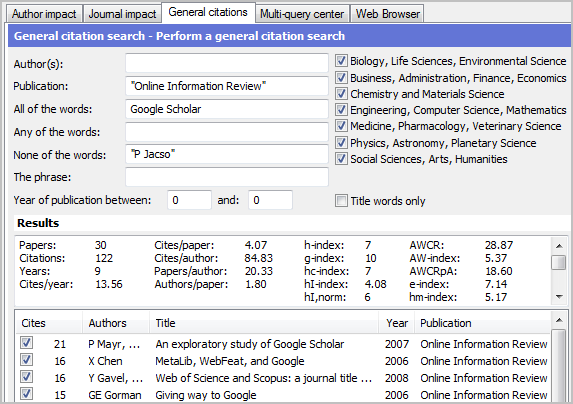Click the AWCR value 28.87
The image size is (573, 404).
(x=499, y=245)
